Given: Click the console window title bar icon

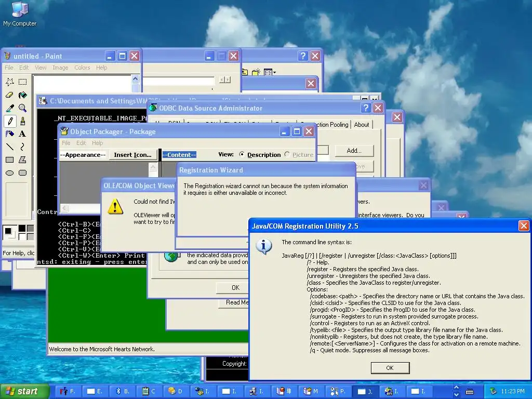Looking at the screenshot, I should point(43,101).
